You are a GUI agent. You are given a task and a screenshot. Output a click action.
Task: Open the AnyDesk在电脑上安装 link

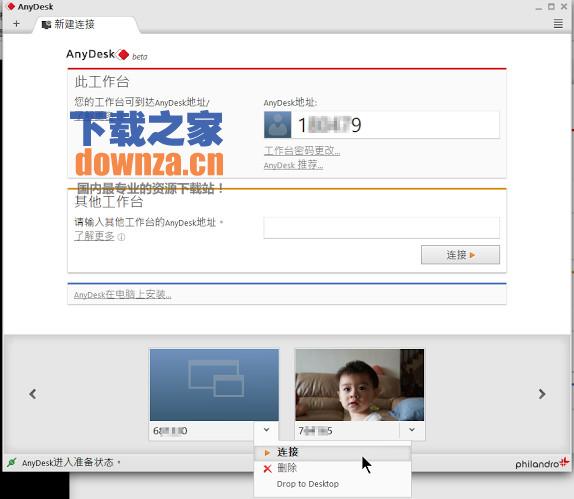pyautogui.click(x=123, y=294)
